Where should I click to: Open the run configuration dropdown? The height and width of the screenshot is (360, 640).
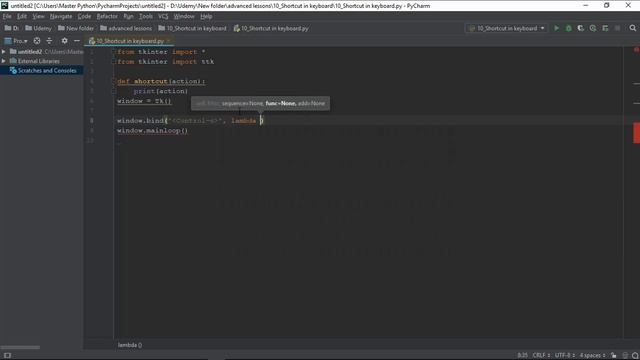point(507,28)
